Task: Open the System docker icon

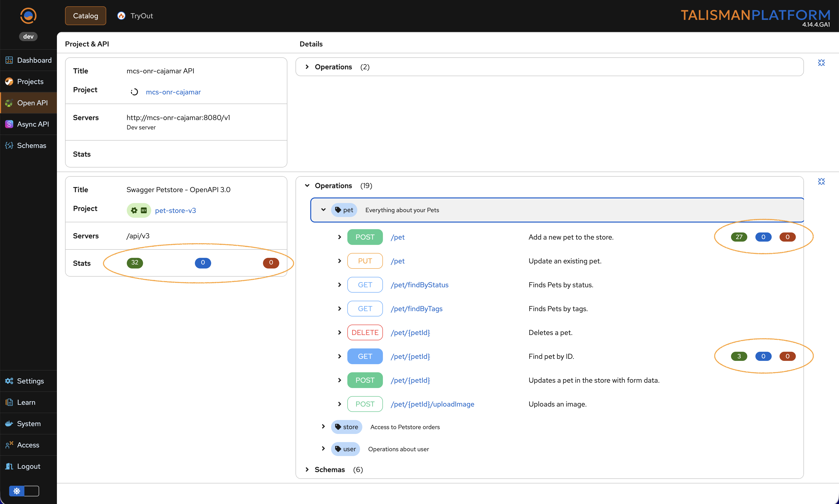Action: 9,424
